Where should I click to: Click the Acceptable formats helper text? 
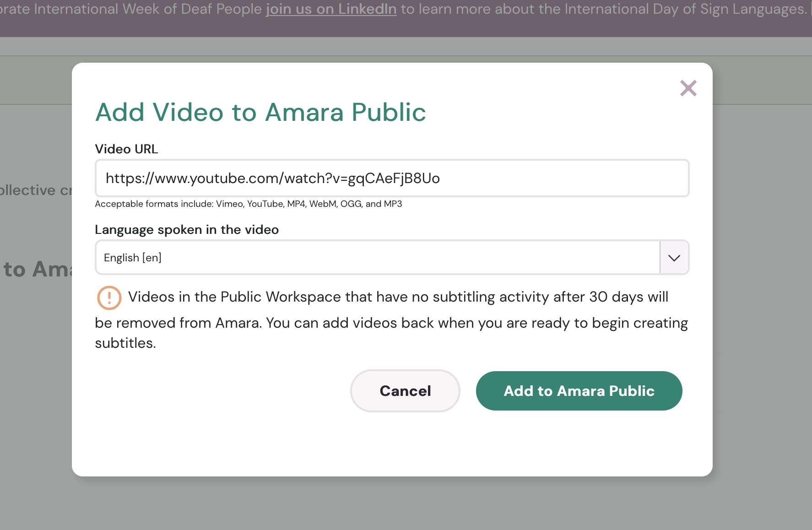click(248, 204)
